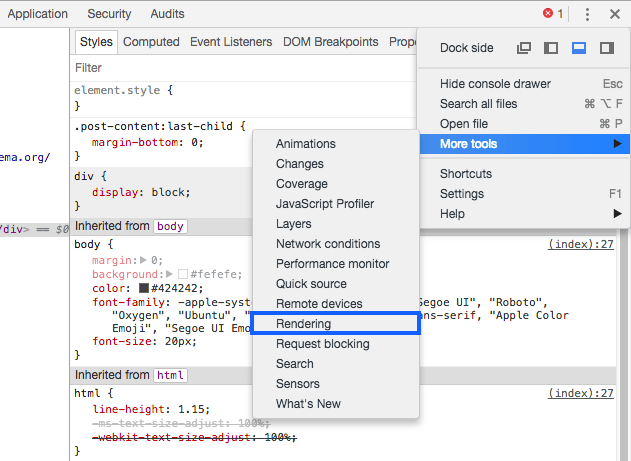Image resolution: width=631 pixels, height=461 pixels.
Task: Select the dock to left icon
Action: tap(551, 48)
